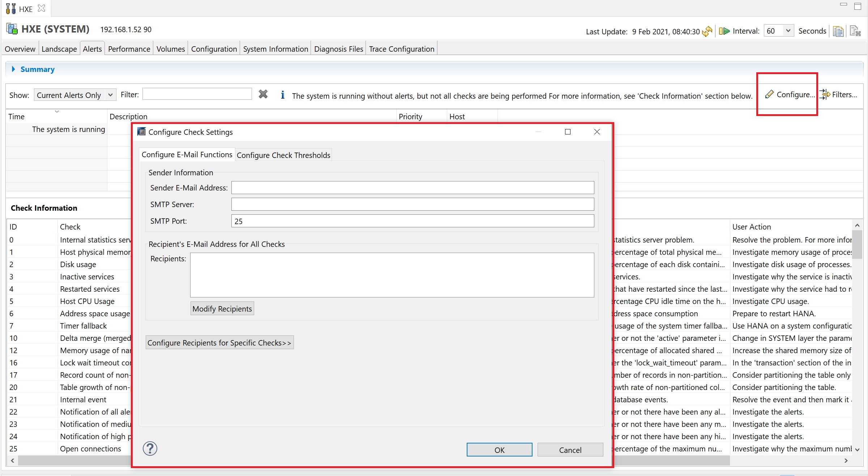Click the horizontal scrollbar under Check Information

tap(72, 460)
